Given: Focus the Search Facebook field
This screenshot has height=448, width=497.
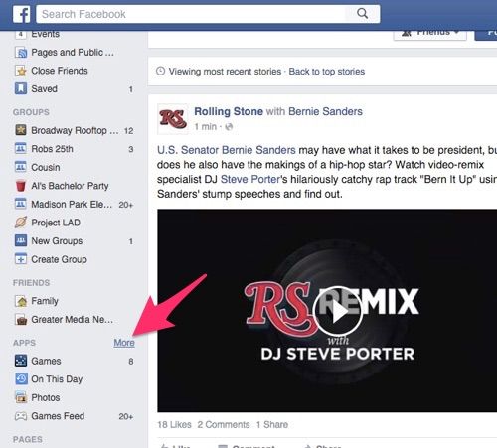Looking at the screenshot, I should tap(208, 14).
